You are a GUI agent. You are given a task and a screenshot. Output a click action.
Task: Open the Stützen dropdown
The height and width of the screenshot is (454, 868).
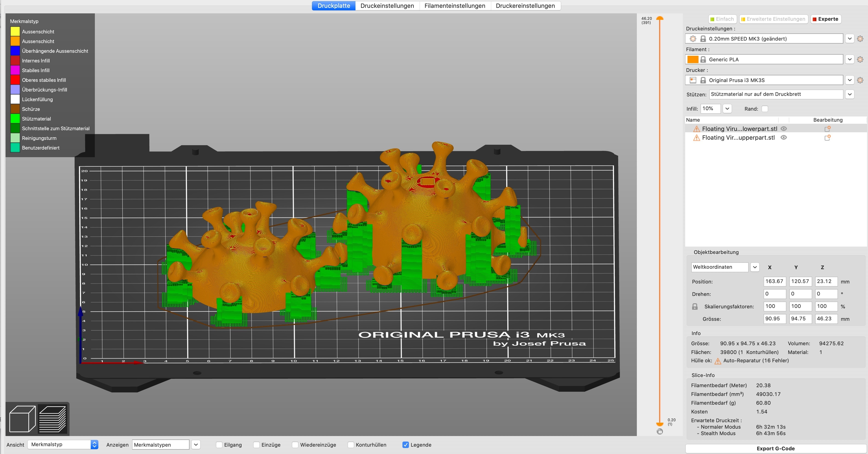(850, 94)
